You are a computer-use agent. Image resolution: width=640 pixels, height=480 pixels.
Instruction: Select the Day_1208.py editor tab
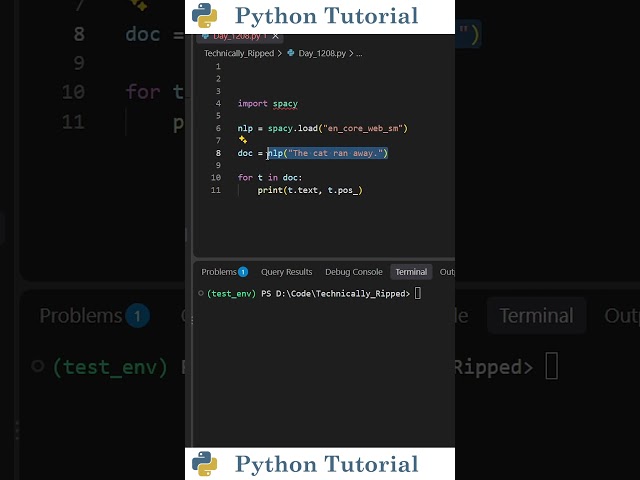(240, 37)
